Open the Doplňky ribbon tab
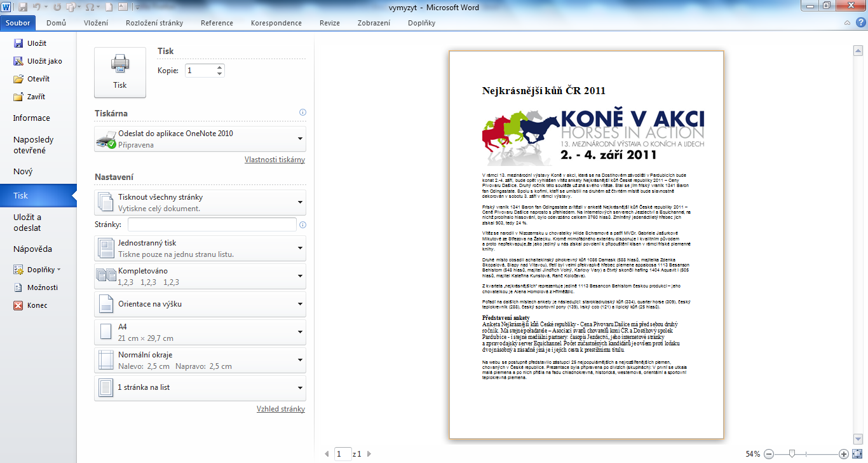The height and width of the screenshot is (463, 868). [421, 23]
